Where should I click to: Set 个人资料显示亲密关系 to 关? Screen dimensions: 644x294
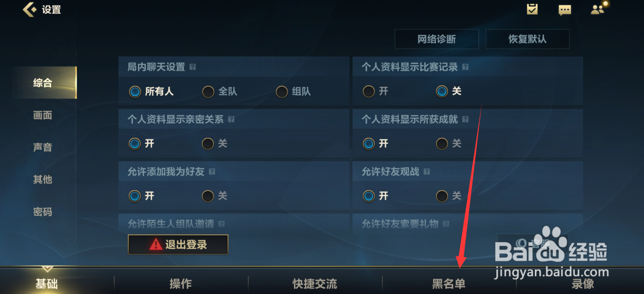pos(215,144)
